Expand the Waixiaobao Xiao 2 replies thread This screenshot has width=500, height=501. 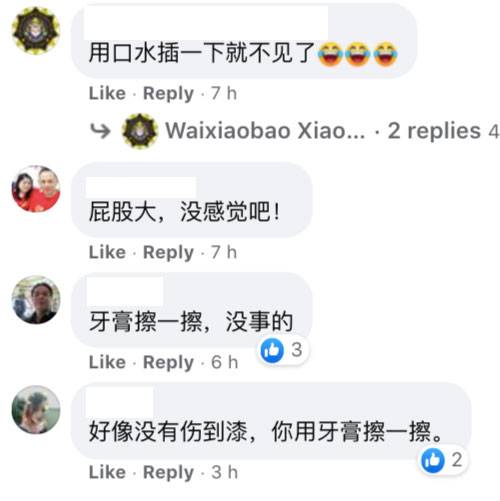[434, 131]
